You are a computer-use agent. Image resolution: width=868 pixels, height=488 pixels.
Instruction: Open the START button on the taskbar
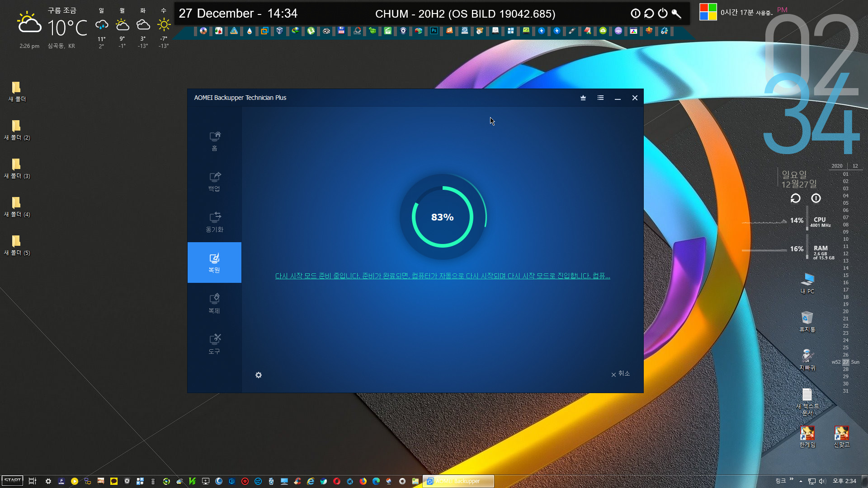[x=12, y=481]
